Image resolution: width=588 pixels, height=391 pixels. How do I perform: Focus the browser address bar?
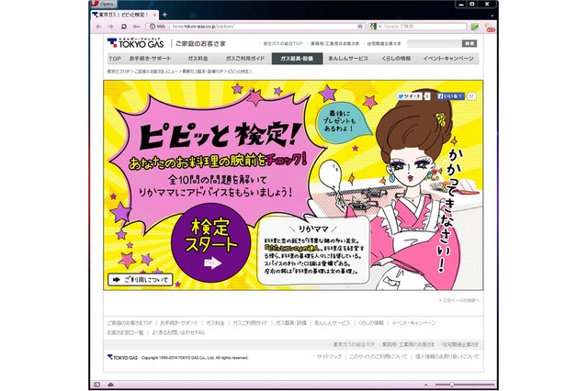(x=263, y=27)
